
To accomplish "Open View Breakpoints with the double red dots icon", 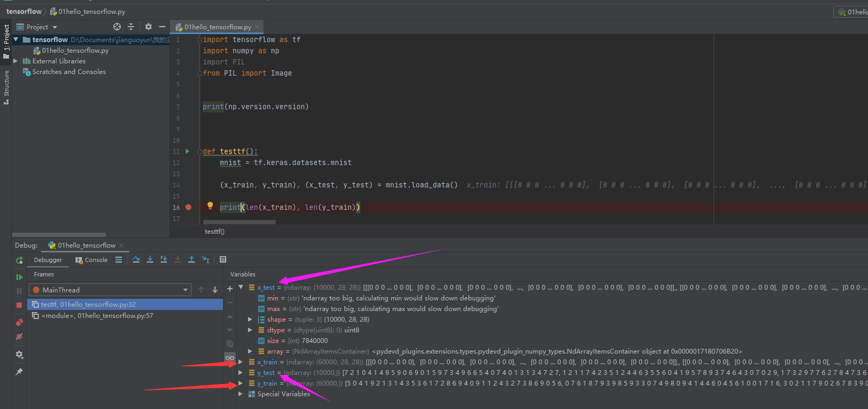I will pos(19,322).
